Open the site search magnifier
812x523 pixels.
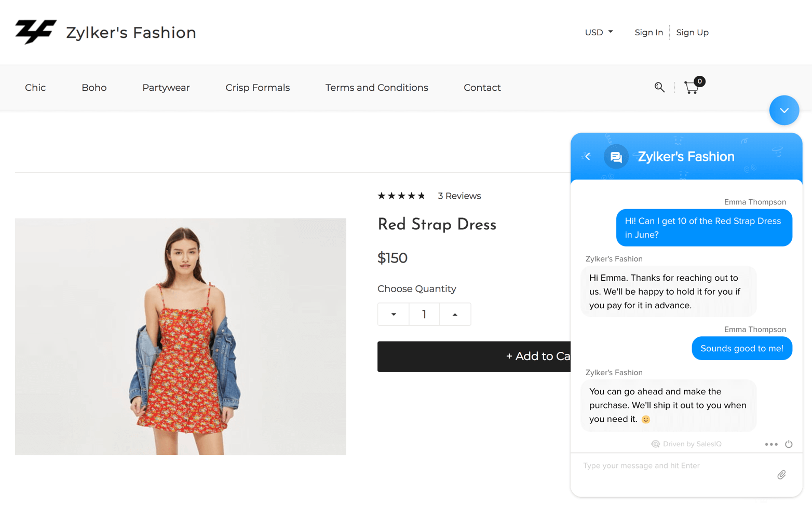pos(659,87)
